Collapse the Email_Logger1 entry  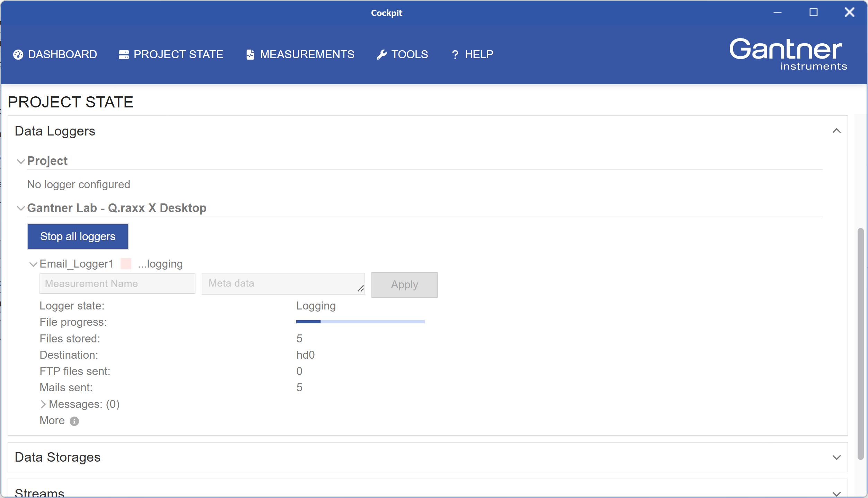click(x=33, y=264)
